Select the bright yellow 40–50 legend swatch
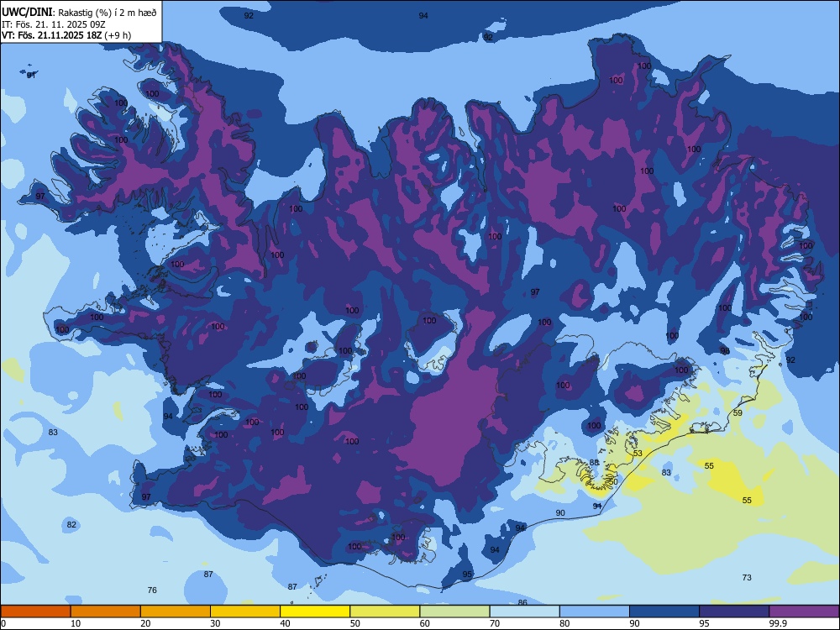The height and width of the screenshot is (630, 840). tap(315, 612)
